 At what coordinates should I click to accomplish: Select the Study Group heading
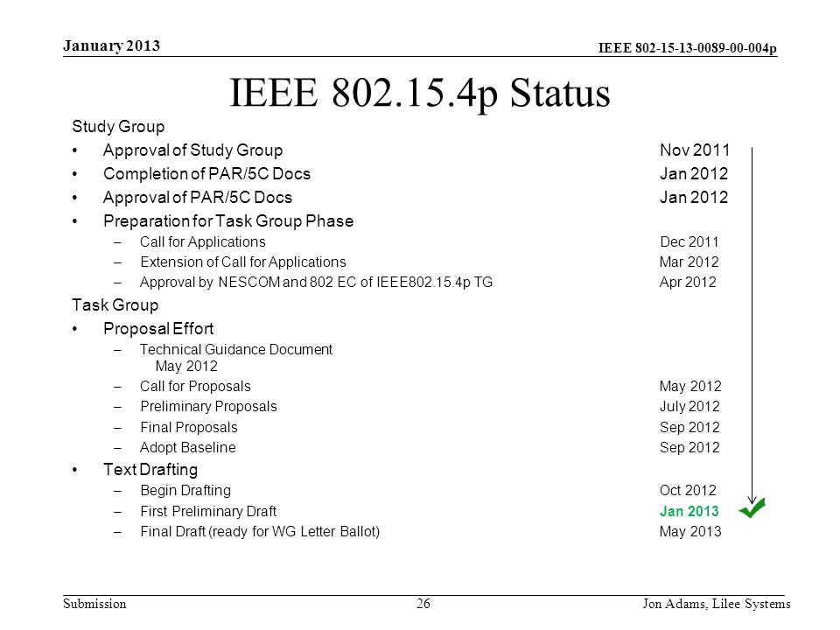pos(118,126)
